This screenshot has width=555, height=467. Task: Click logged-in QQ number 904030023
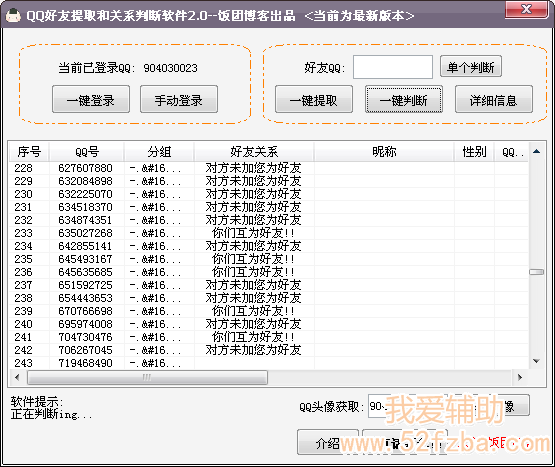[170, 68]
